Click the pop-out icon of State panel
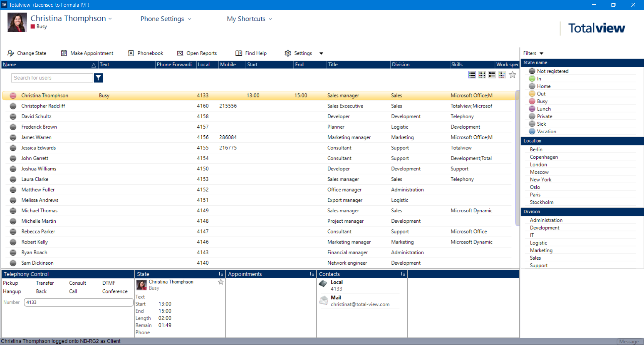Viewport: 644px width, 345px height. [x=221, y=274]
